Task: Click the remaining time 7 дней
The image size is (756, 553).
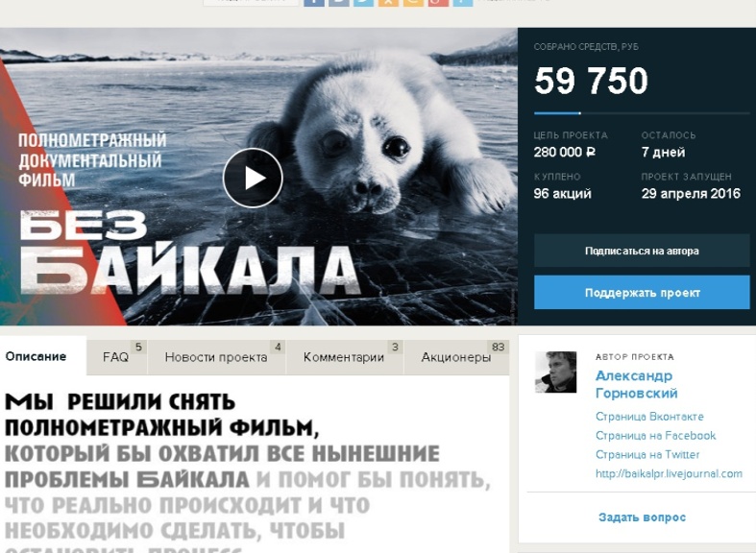Action: 663,153
